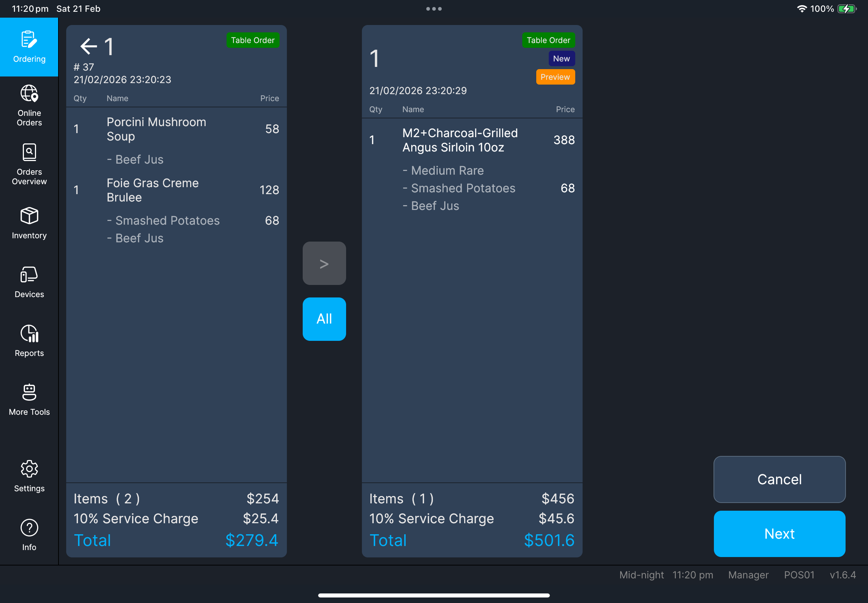
Task: Click the New badge on the right order
Action: point(561,58)
